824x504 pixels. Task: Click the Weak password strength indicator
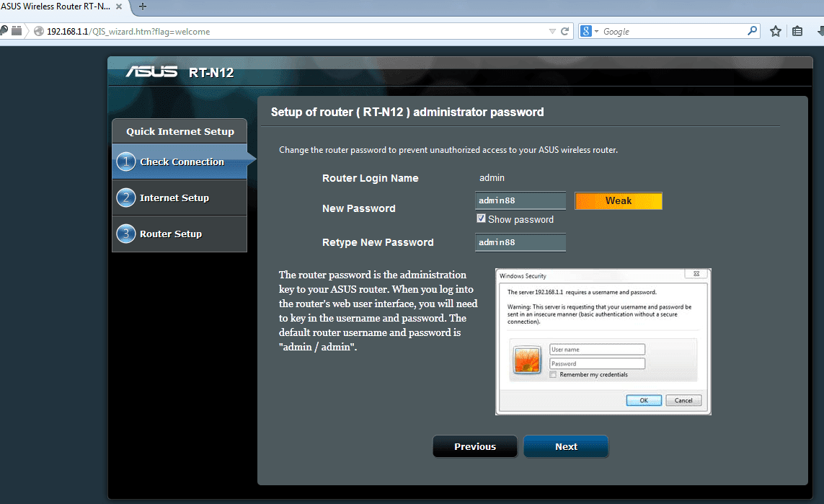click(619, 200)
